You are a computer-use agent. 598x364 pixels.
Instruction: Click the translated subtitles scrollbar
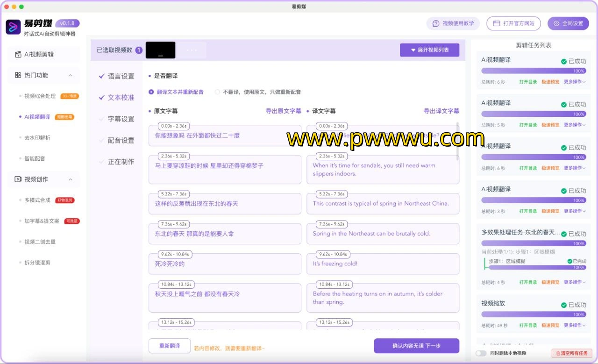tap(457, 140)
